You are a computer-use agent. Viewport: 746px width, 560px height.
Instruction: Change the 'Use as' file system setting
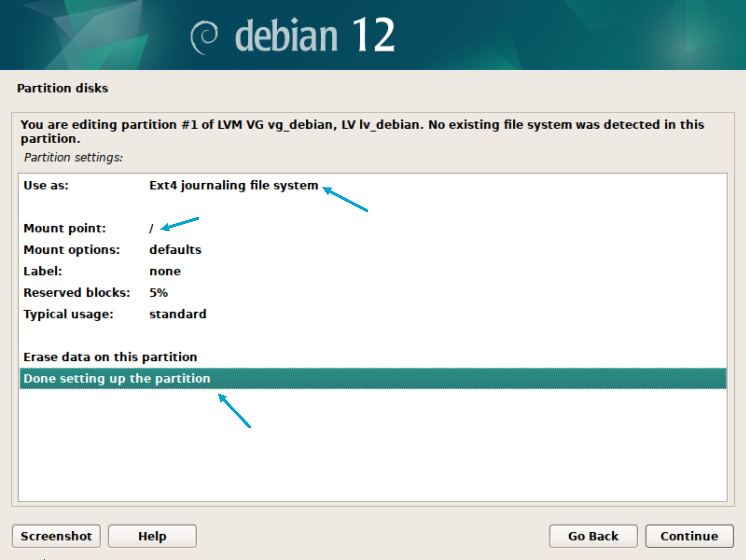(x=233, y=186)
